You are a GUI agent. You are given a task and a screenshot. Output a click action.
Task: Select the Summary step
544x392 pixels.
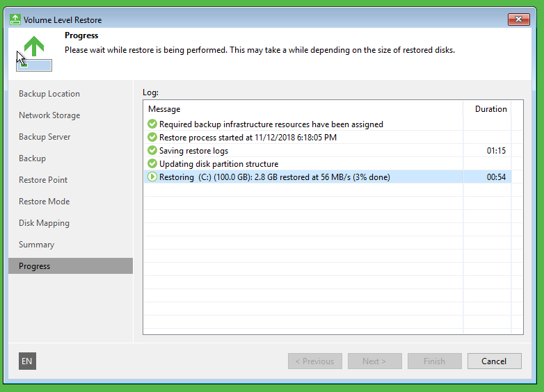pyautogui.click(x=36, y=245)
